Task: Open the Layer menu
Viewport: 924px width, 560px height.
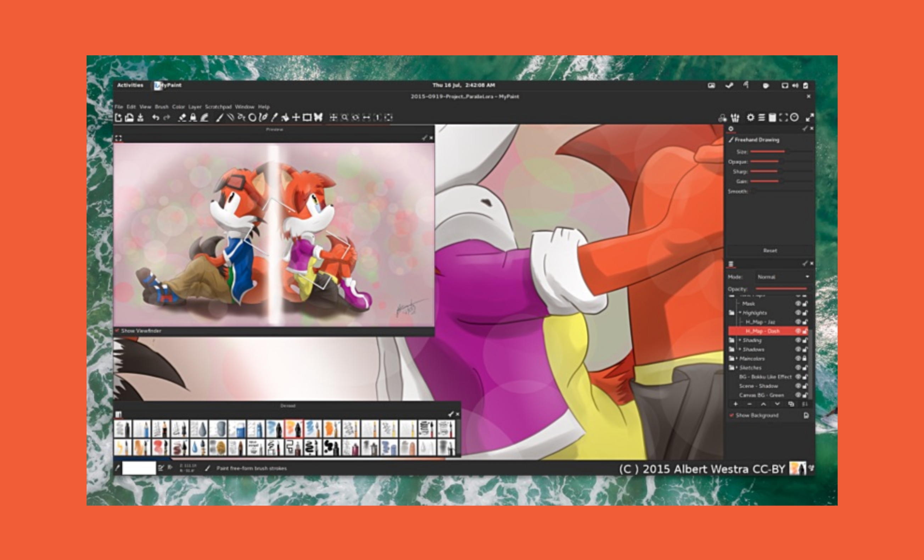Action: pos(195,107)
